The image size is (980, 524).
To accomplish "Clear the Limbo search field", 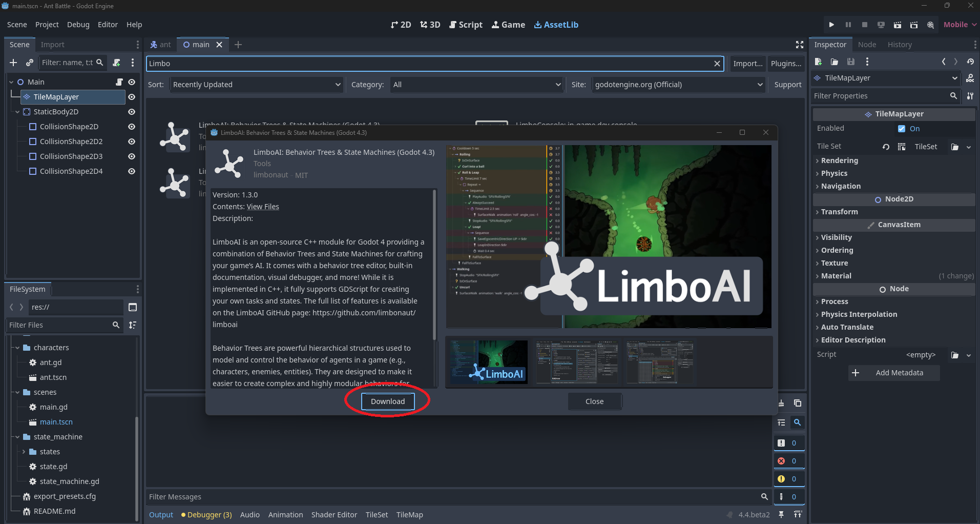I will click(717, 64).
